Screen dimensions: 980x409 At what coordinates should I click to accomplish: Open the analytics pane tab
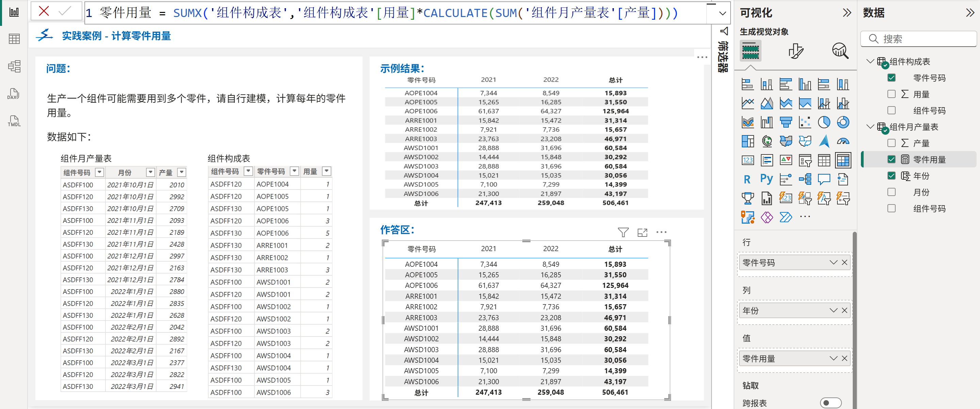tap(840, 51)
